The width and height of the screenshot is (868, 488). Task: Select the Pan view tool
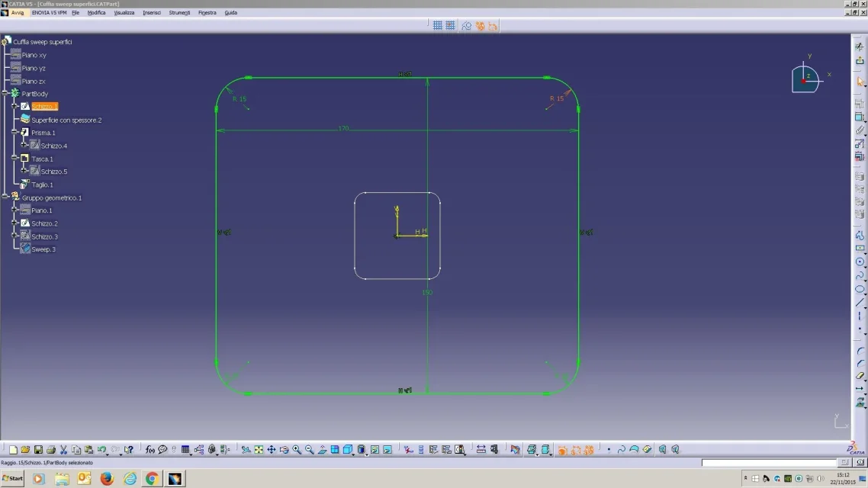pos(272,450)
